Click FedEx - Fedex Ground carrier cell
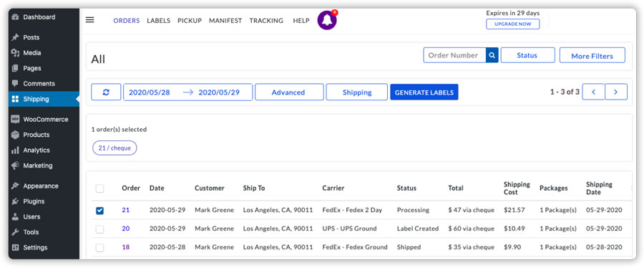The width and height of the screenshot is (644, 268). pos(355,247)
